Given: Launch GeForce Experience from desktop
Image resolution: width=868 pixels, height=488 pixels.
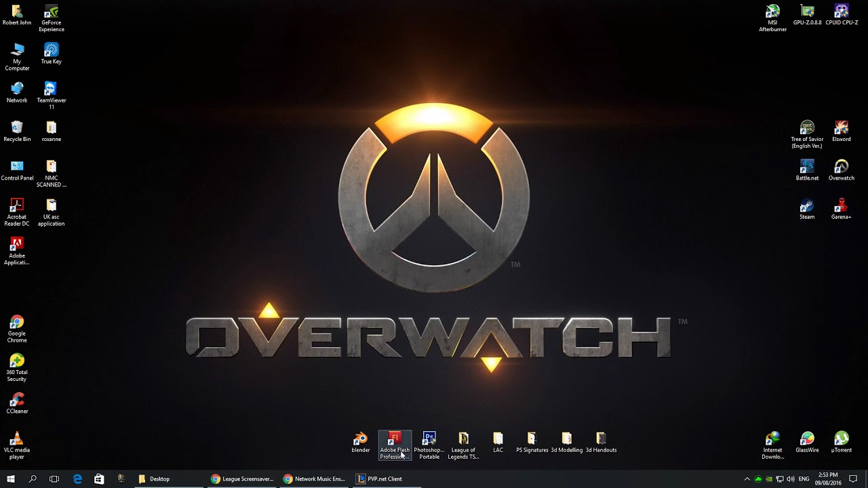Looking at the screenshot, I should click(x=52, y=18).
